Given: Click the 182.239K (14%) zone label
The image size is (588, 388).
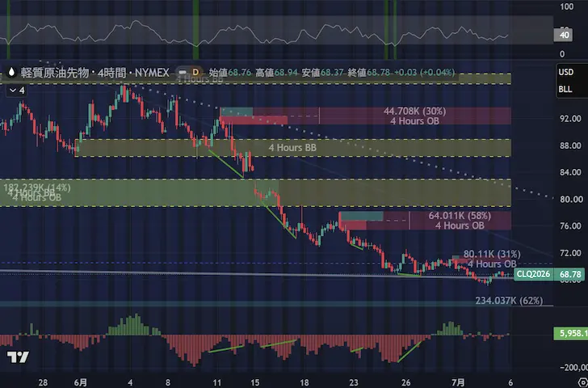Looking at the screenshot, I should (x=37, y=188).
